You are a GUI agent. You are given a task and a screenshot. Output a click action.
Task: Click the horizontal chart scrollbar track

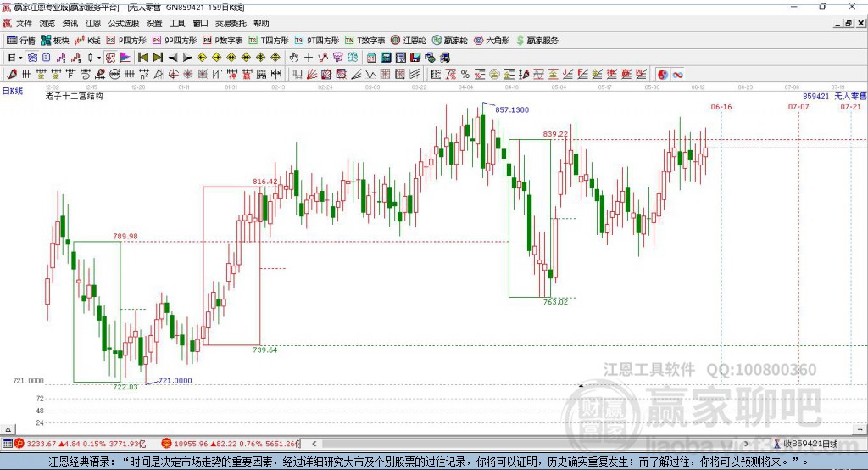pos(531,444)
